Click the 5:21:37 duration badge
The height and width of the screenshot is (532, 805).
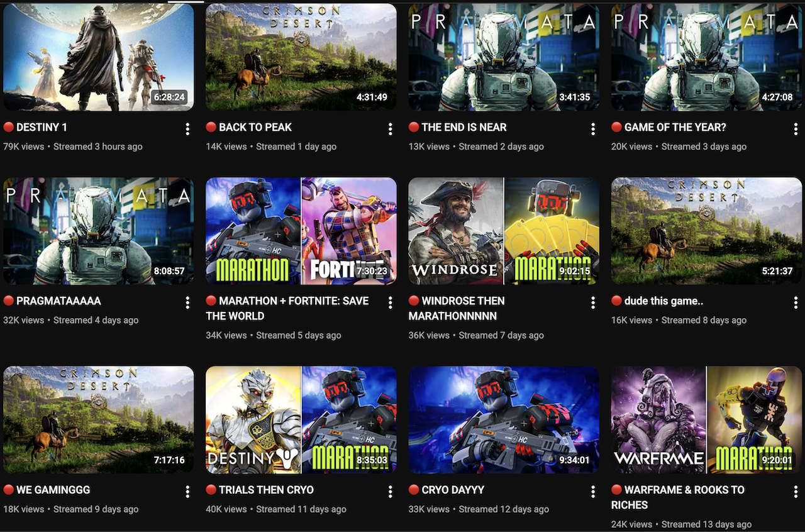(x=777, y=271)
